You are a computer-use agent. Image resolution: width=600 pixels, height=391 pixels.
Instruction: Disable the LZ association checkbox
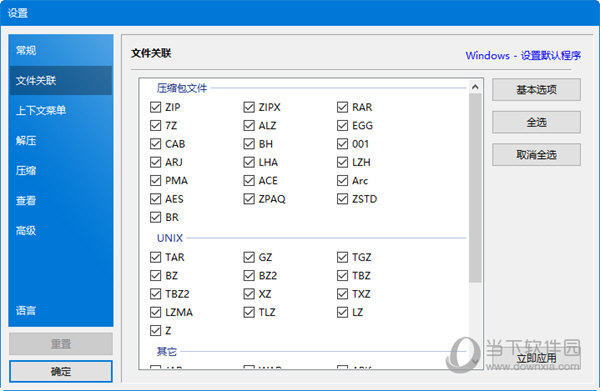(x=342, y=312)
